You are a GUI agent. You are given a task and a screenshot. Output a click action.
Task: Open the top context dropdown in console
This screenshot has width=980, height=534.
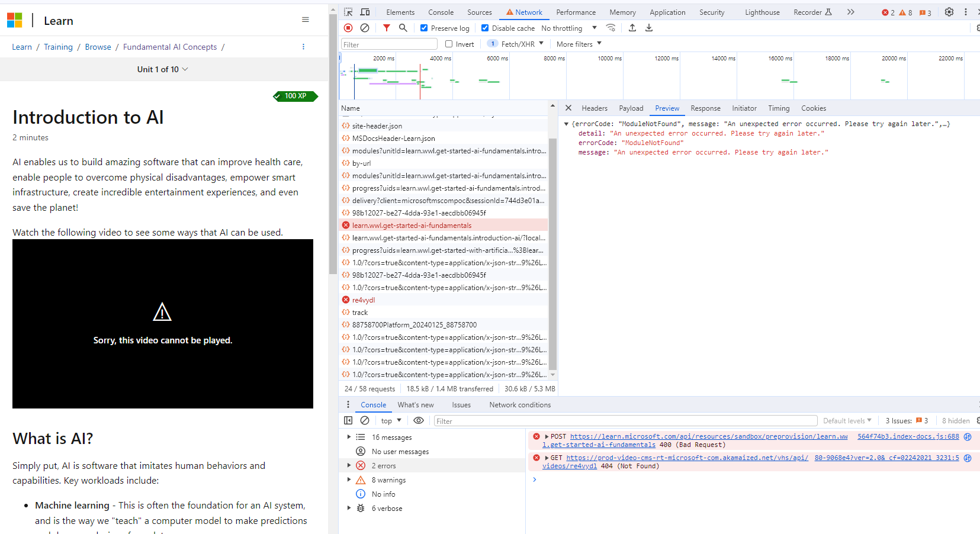coord(391,420)
